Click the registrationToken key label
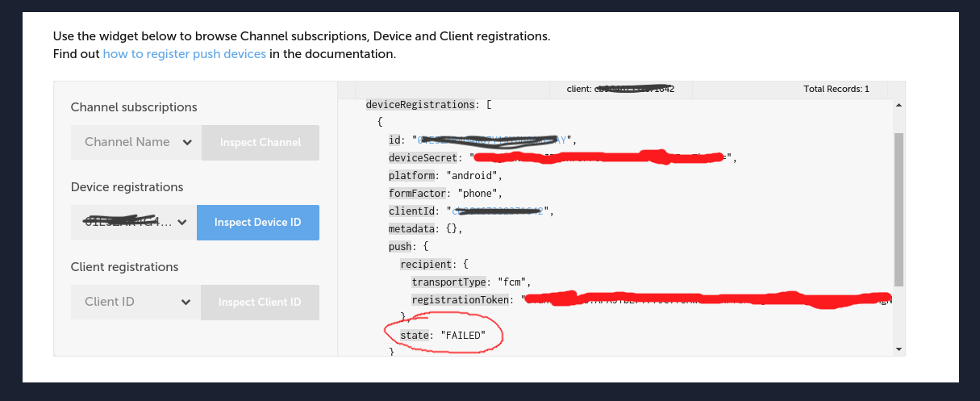 tap(461, 299)
